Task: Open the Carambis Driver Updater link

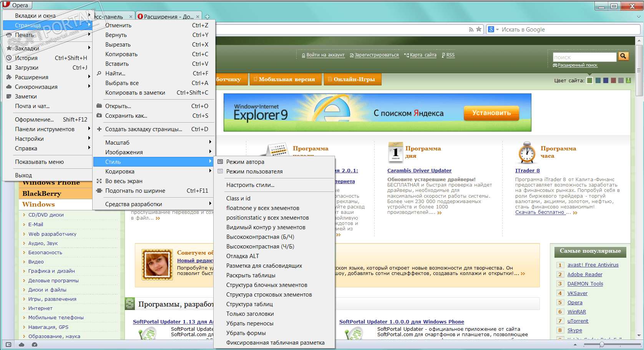Action: pos(419,170)
